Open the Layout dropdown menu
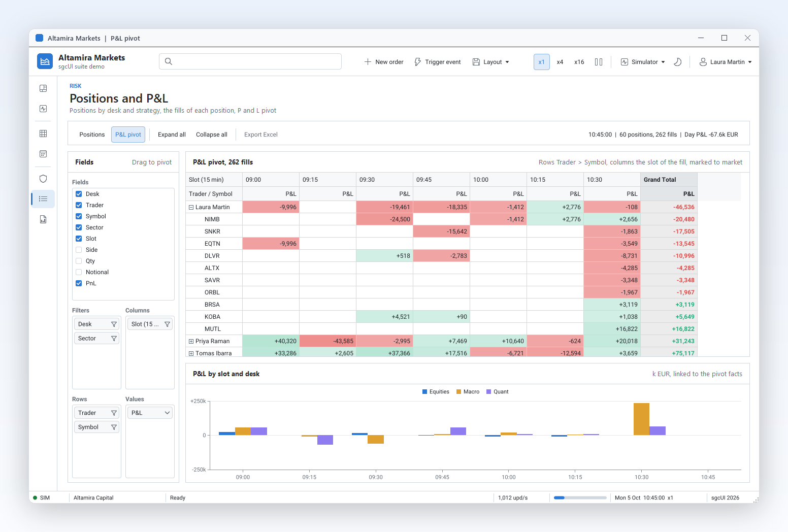 [x=490, y=62]
